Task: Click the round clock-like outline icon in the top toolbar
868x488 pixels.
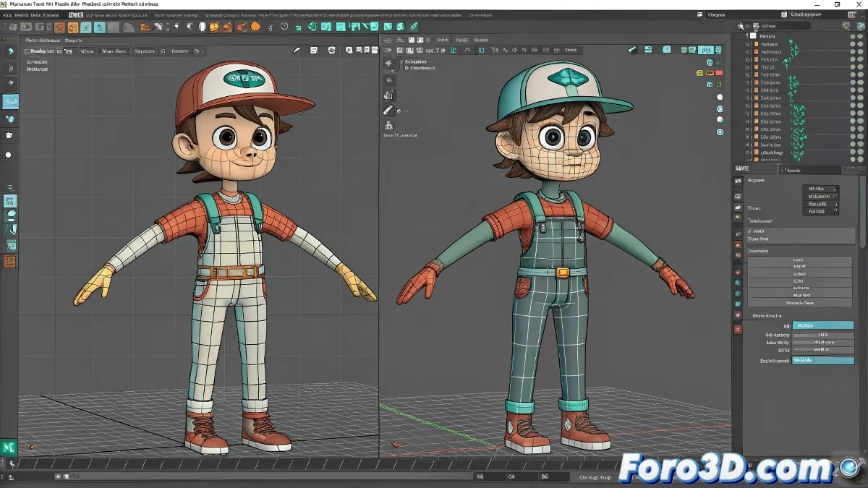Action: pos(284,27)
